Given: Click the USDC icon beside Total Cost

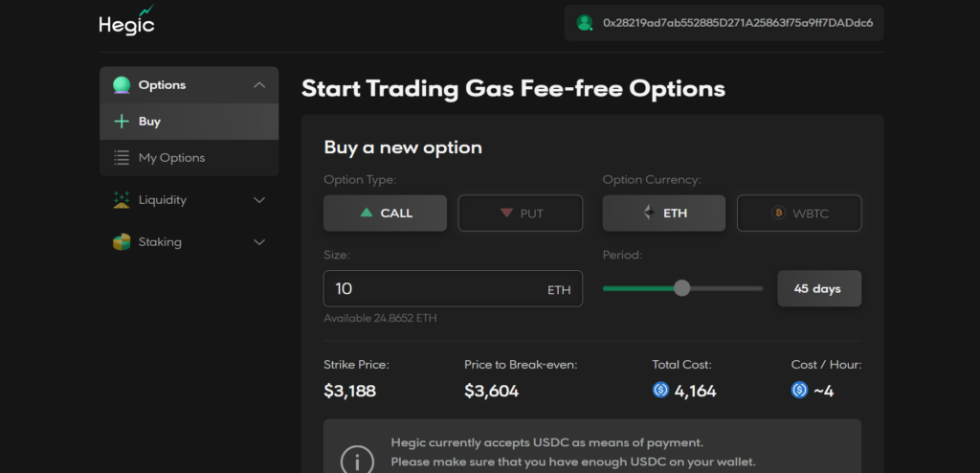Looking at the screenshot, I should 660,391.
